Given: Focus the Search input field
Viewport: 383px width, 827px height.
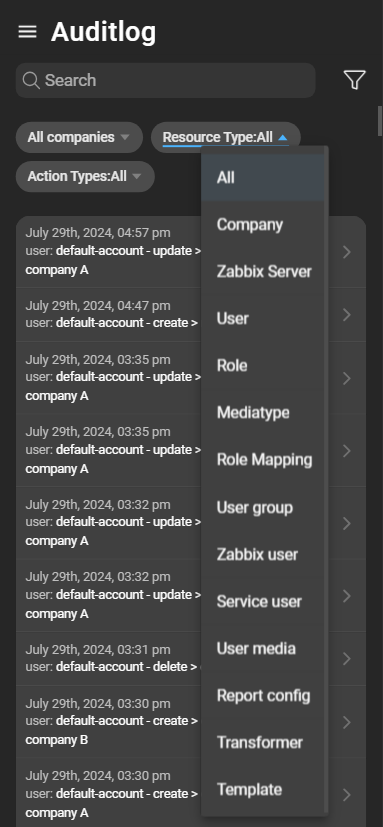Looking at the screenshot, I should coord(166,80).
